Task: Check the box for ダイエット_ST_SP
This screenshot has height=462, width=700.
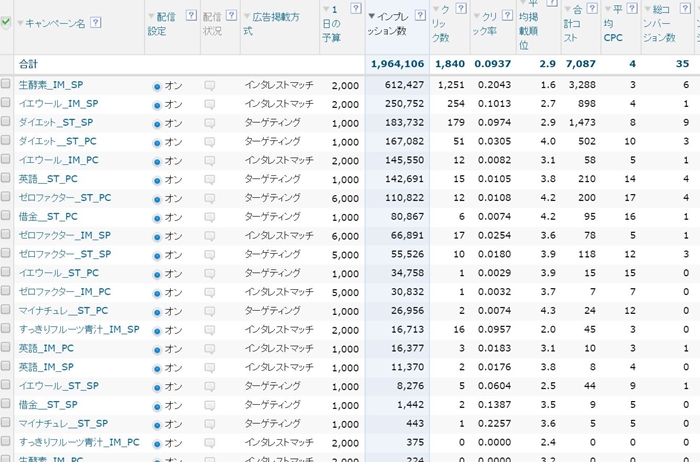Action: tap(5, 121)
